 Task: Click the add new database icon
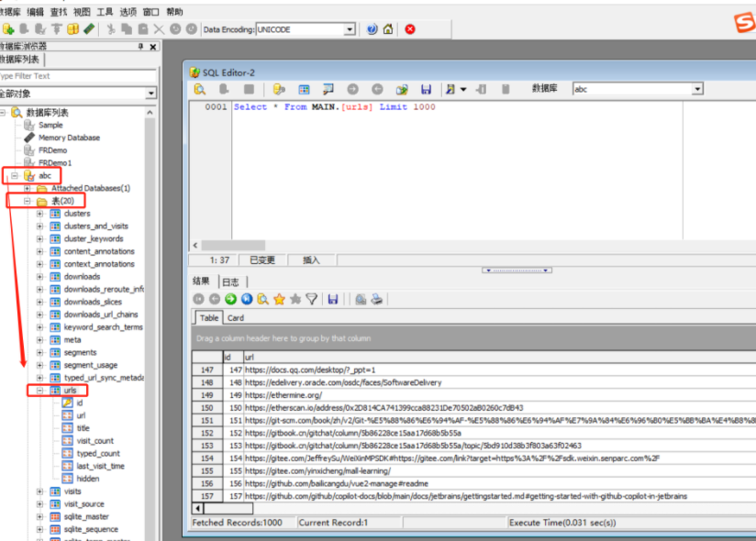coord(8,29)
